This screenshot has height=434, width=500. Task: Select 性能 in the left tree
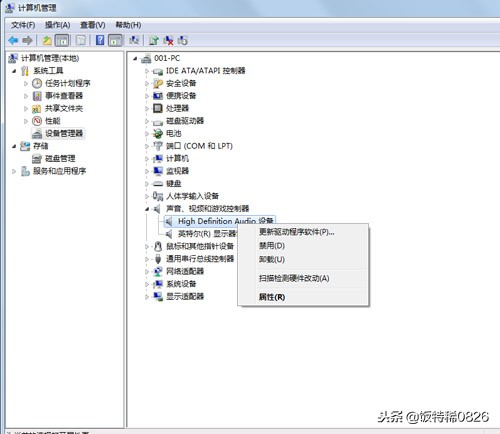(53, 121)
